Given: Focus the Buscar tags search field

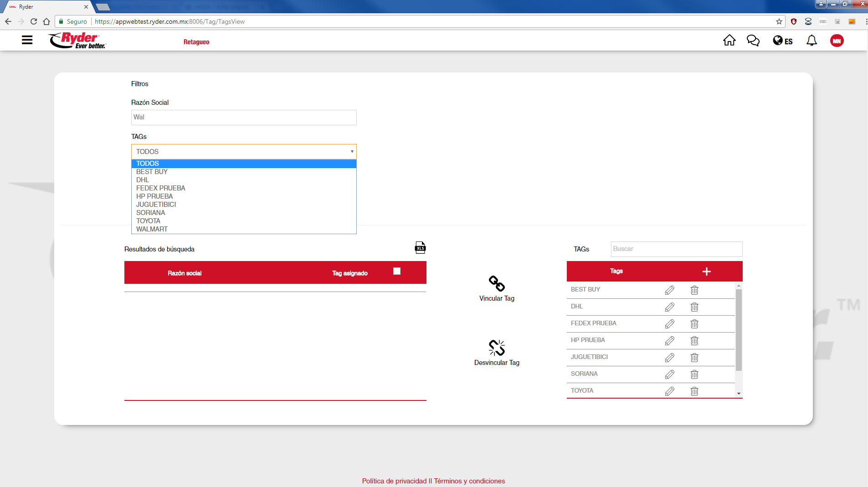Looking at the screenshot, I should click(x=676, y=249).
